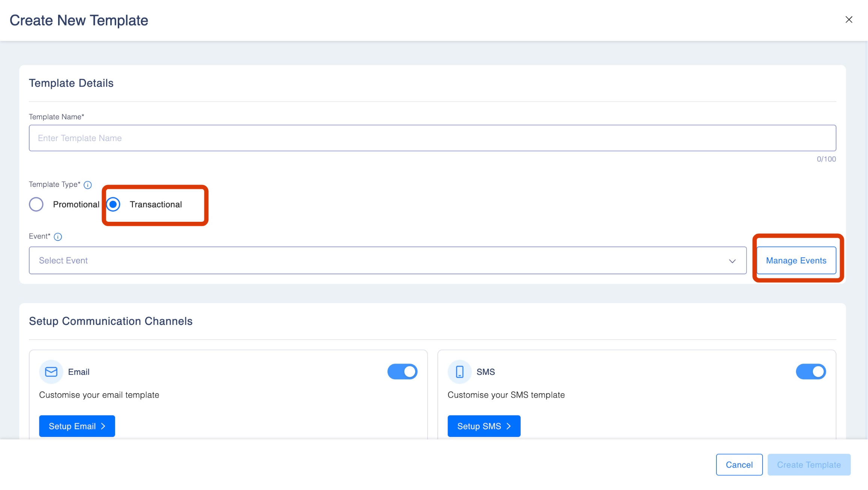Image resolution: width=868 pixels, height=490 pixels.
Task: Close the Create New Template dialog
Action: (849, 20)
